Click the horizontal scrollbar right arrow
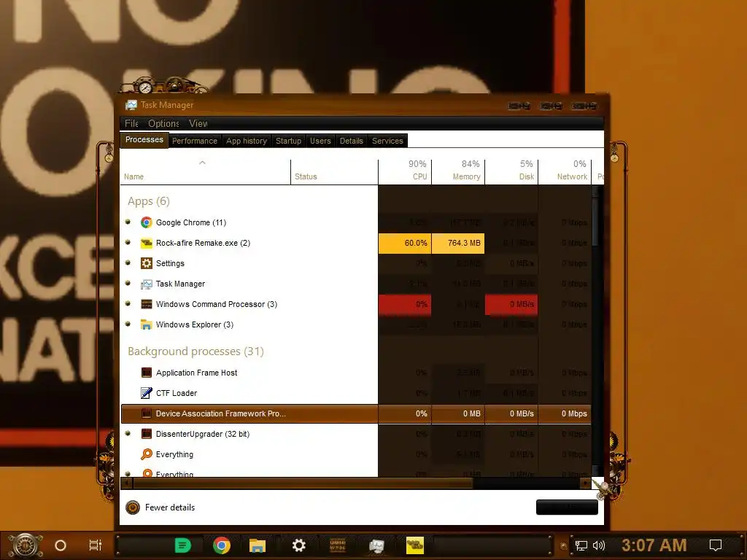 pyautogui.click(x=586, y=483)
